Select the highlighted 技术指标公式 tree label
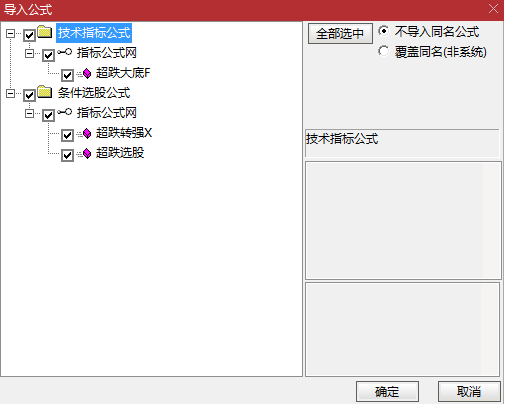 pyautogui.click(x=94, y=33)
